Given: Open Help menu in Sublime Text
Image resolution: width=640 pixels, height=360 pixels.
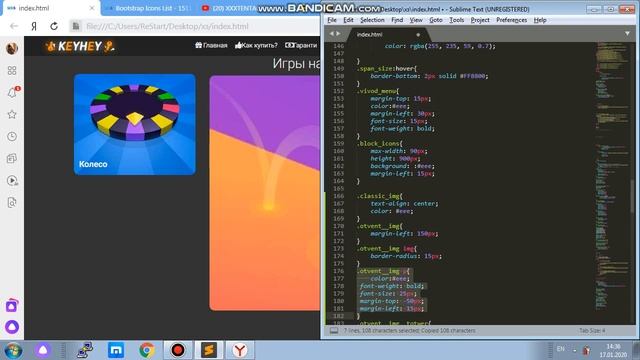Looking at the screenshot, I should 540,20.
